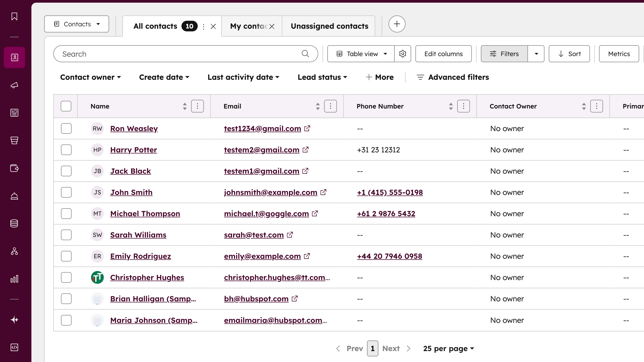Open external link icon next to johnsmith@example.com
This screenshot has height=362, width=644.
[323, 192]
